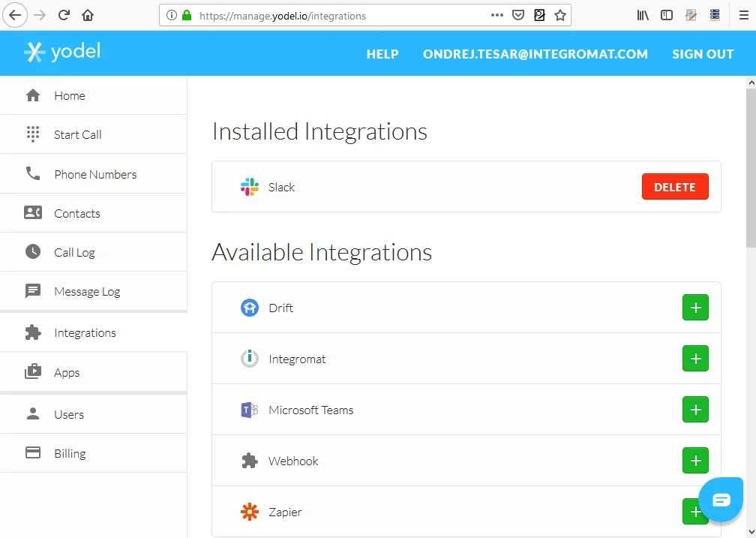The height and width of the screenshot is (538, 756).
Task: Click the yodel logo
Action: (62, 52)
